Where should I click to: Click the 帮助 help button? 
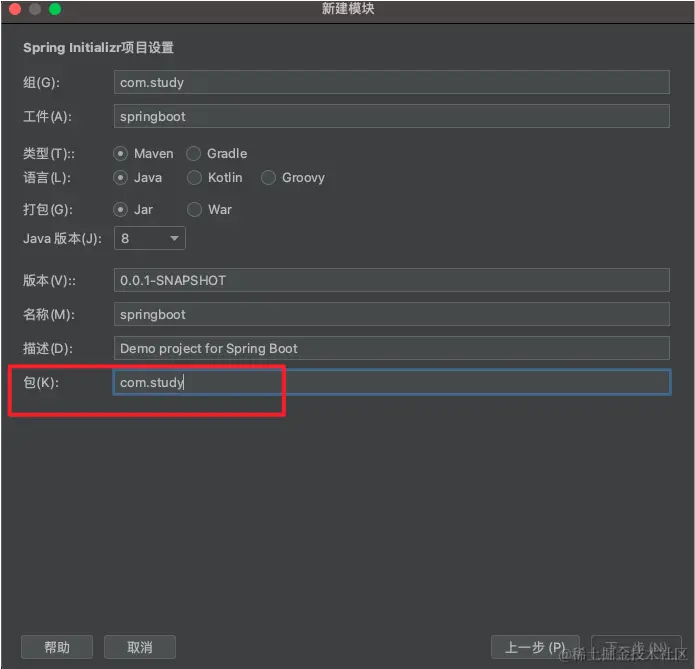[57, 647]
